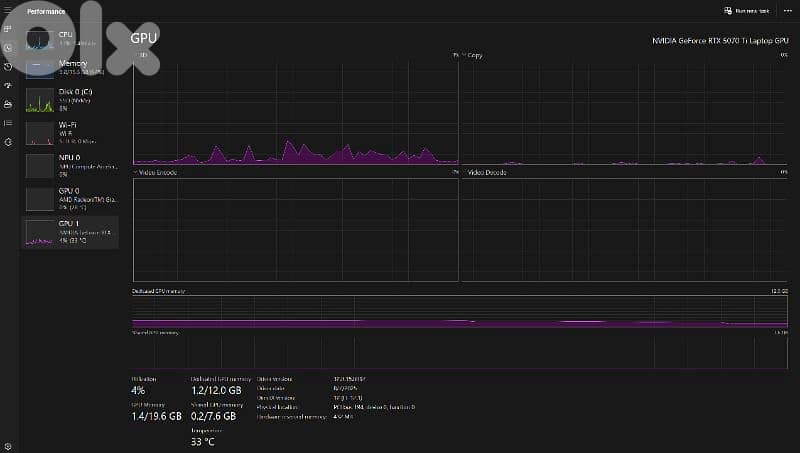Expand the 3D graph engine dropdown
Image resolution: width=800 pixels, height=453 pixels.
(137, 55)
